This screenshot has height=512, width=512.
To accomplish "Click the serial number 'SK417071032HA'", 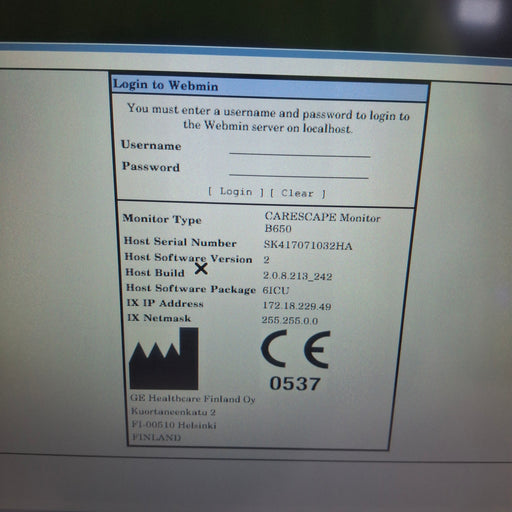I will tap(308, 245).
